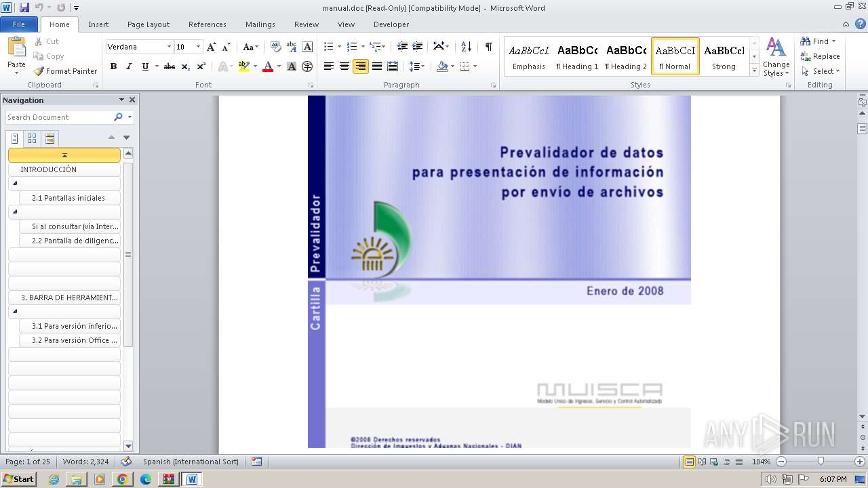Click the Paste icon

tap(16, 47)
